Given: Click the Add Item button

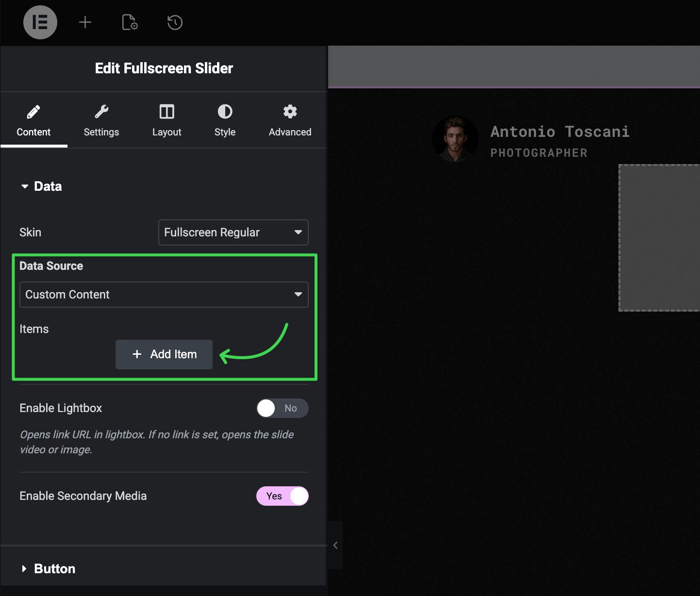Looking at the screenshot, I should (x=164, y=354).
